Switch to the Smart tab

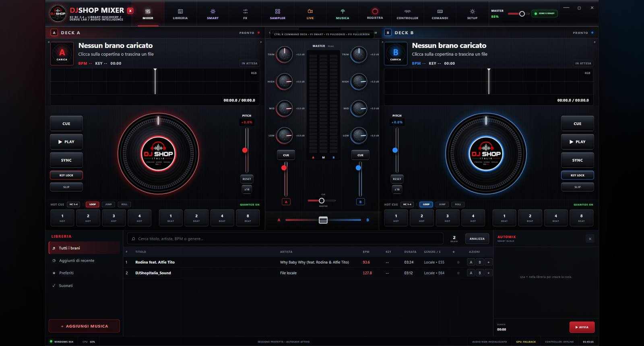pyautogui.click(x=213, y=14)
